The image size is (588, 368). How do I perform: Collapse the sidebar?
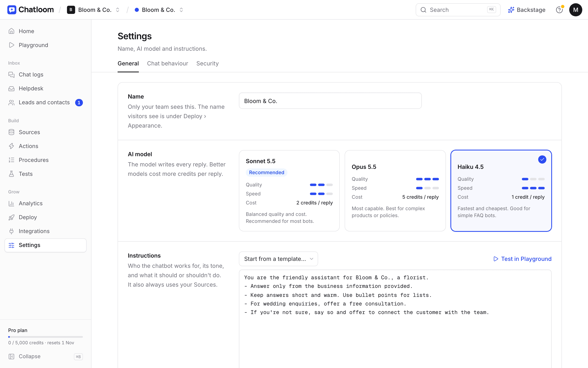46,356
